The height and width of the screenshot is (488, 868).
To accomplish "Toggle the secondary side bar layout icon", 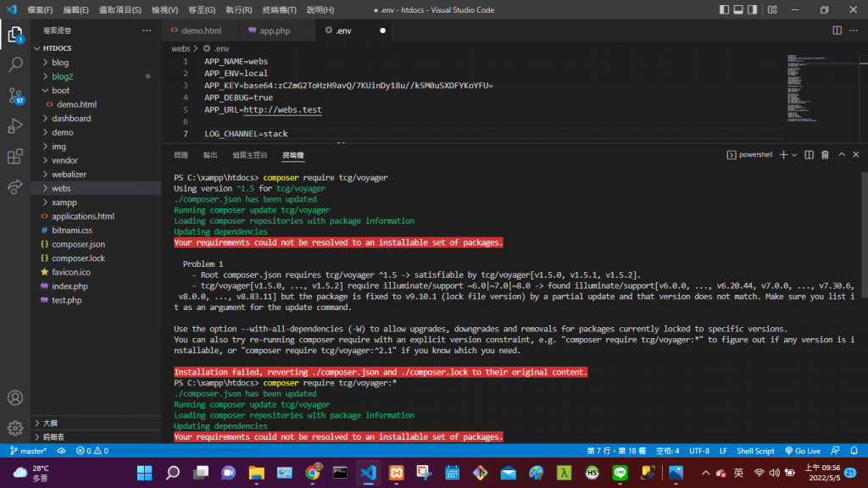I will click(x=753, y=9).
